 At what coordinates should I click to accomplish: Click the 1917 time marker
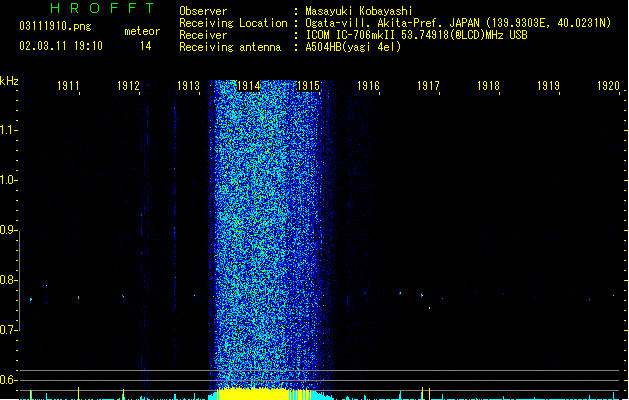[428, 86]
